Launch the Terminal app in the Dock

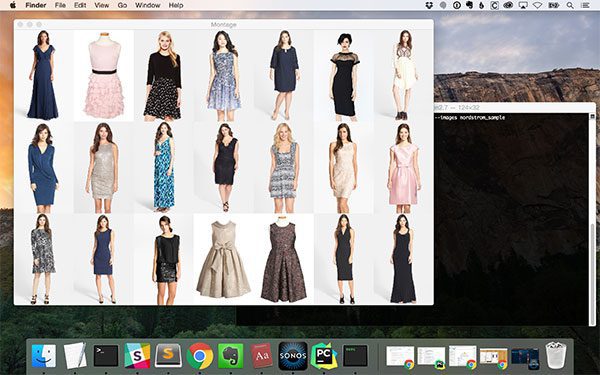[x=106, y=355]
